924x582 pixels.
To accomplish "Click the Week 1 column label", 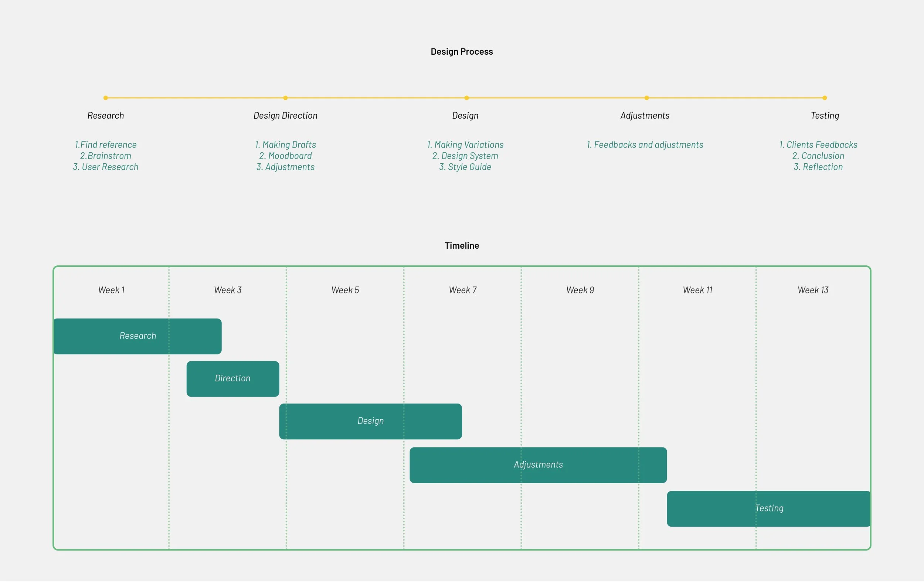I will pos(111,290).
